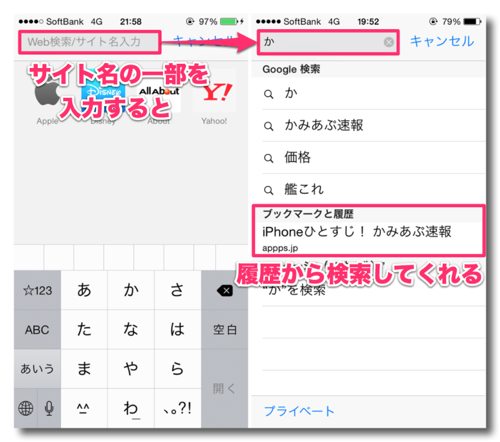
Task: Tap the な key
Action: 131,330
